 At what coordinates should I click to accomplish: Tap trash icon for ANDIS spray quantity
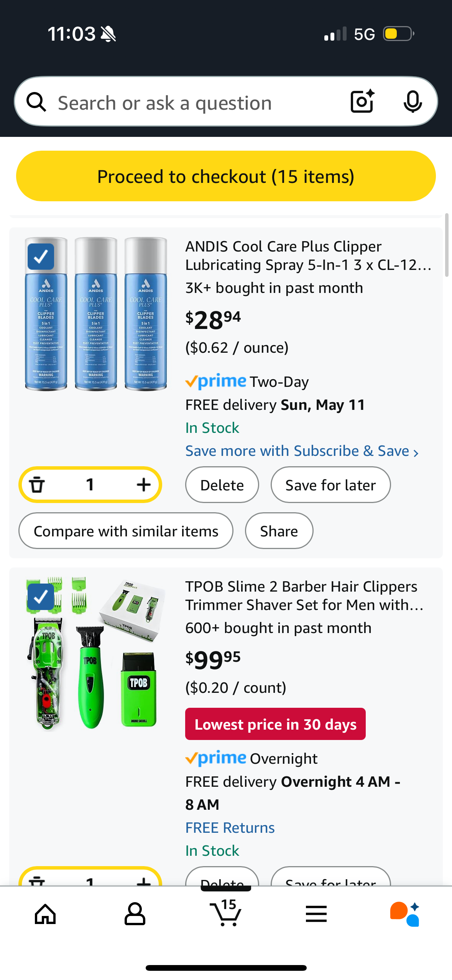point(37,485)
